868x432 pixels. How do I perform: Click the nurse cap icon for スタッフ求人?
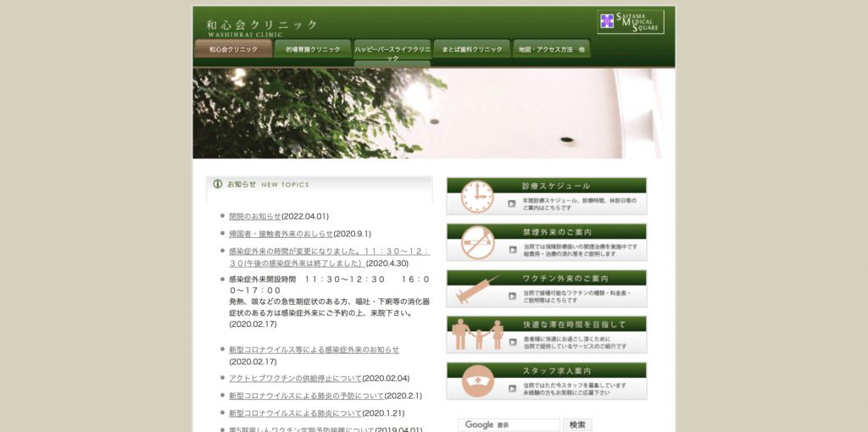click(x=476, y=382)
